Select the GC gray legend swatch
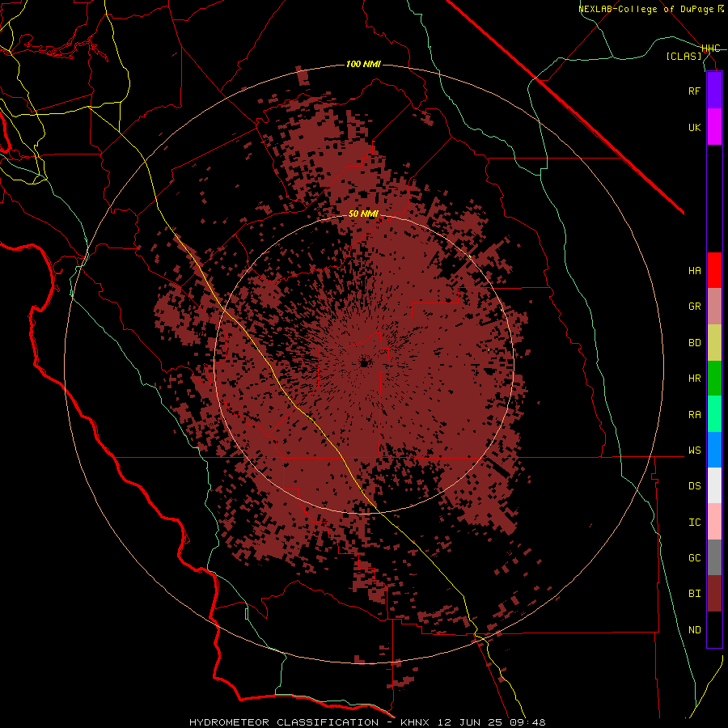 pos(714,557)
